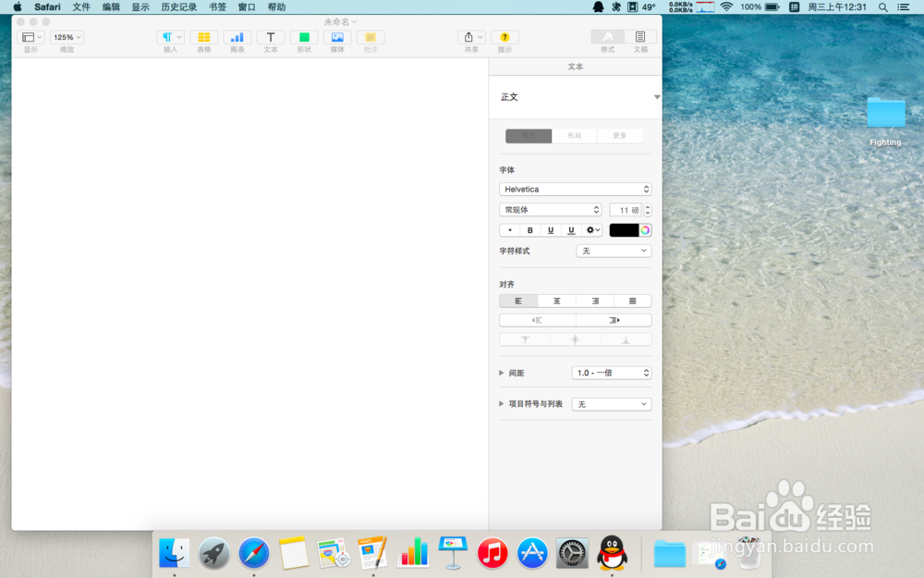Open the 书签 menu
The width and height of the screenshot is (924, 578).
tap(217, 7)
